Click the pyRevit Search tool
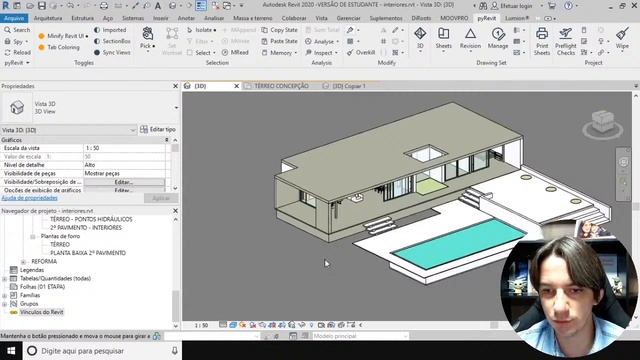 17,30
